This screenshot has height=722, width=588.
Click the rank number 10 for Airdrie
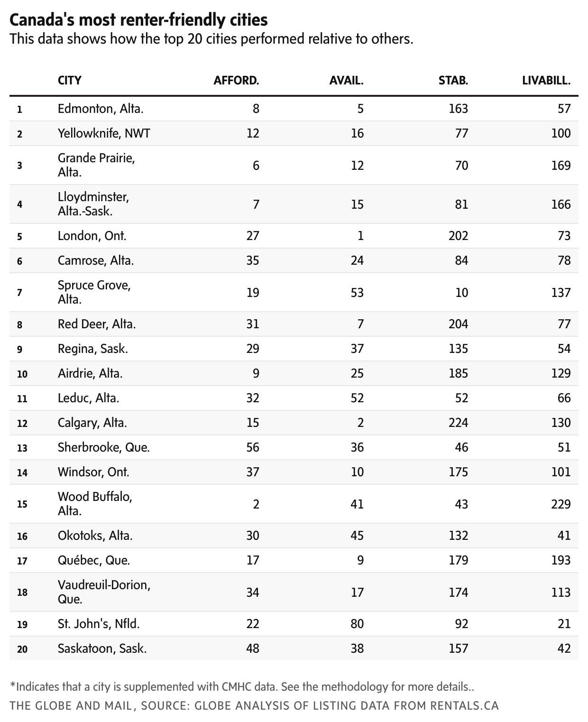point(22,374)
